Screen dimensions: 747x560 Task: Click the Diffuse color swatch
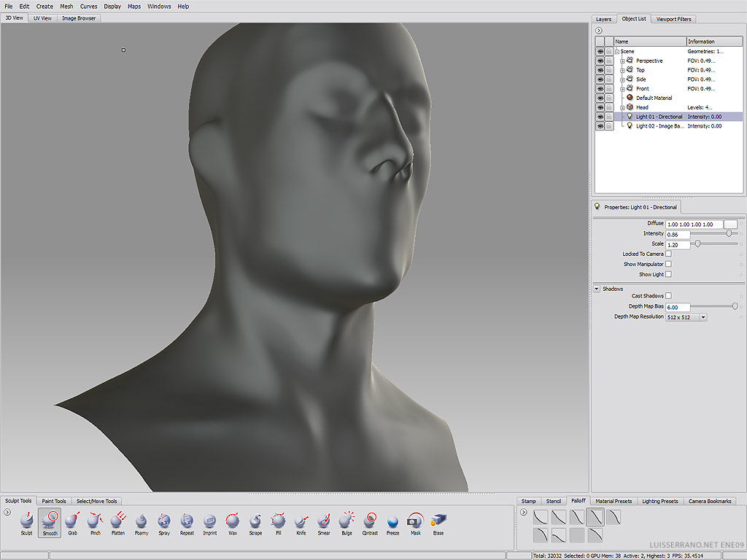click(730, 225)
